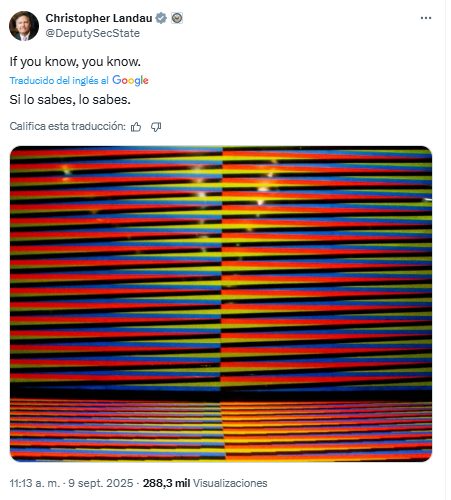Click the 11:13 a. m. post time

[35, 483]
